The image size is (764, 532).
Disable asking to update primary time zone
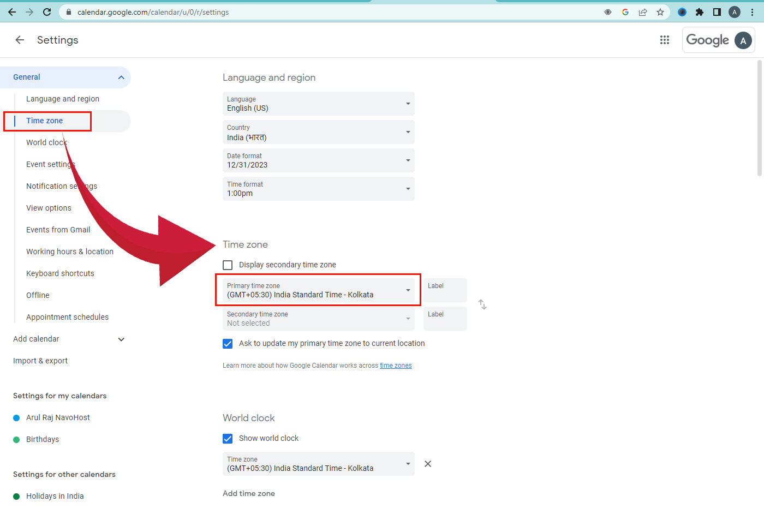(x=228, y=344)
